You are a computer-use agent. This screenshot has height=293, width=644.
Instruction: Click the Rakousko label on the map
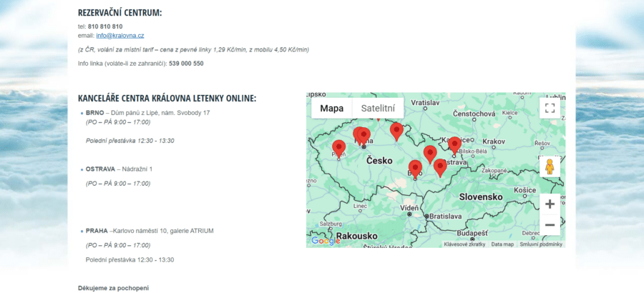pyautogui.click(x=357, y=236)
